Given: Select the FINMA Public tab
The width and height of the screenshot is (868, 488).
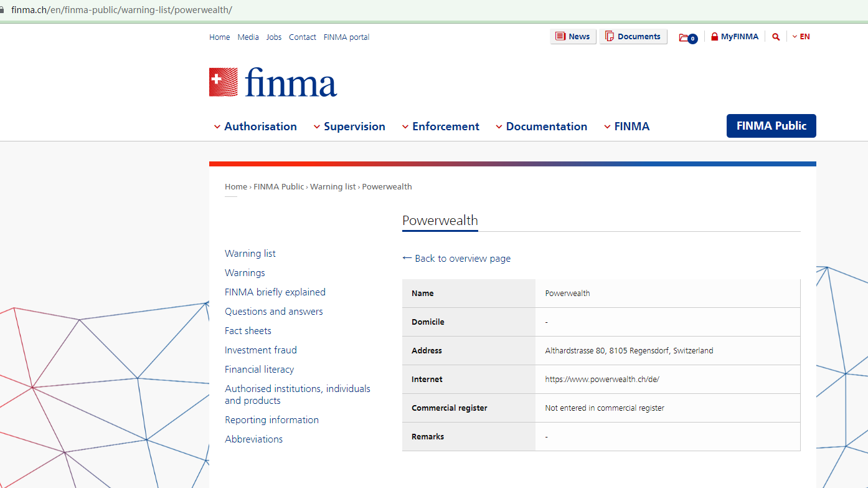Looking at the screenshot, I should (771, 126).
